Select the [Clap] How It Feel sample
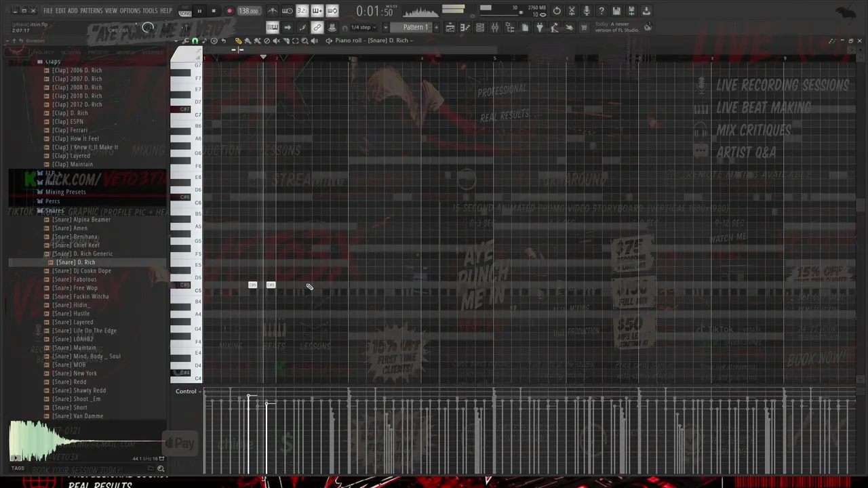The width and height of the screenshot is (868, 488). [x=75, y=139]
